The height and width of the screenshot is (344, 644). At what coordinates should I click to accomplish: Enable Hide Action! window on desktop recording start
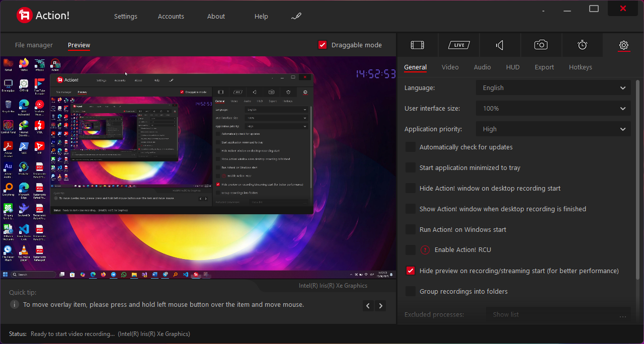point(411,188)
